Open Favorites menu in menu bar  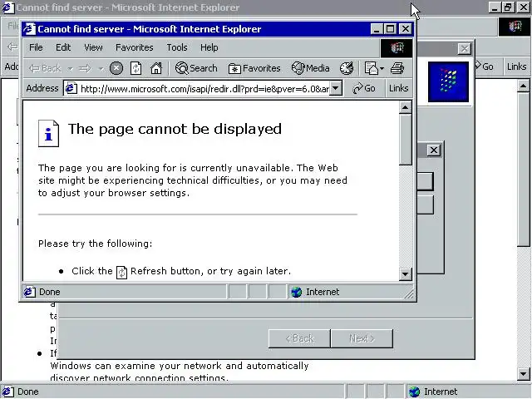pos(135,47)
